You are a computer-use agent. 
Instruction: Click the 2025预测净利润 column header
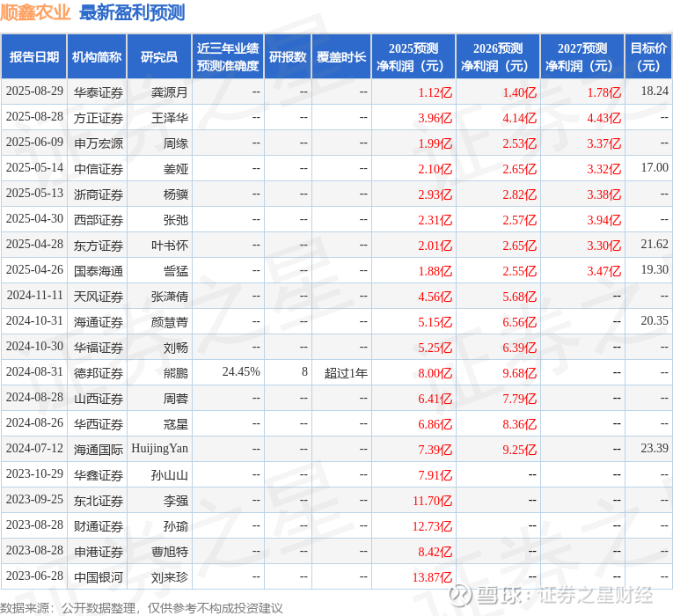point(413,56)
